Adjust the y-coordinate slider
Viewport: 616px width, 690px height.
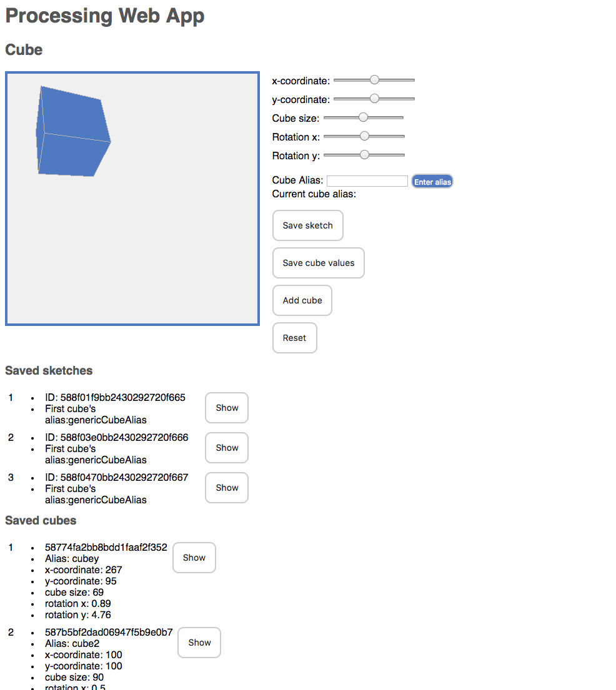(x=374, y=99)
